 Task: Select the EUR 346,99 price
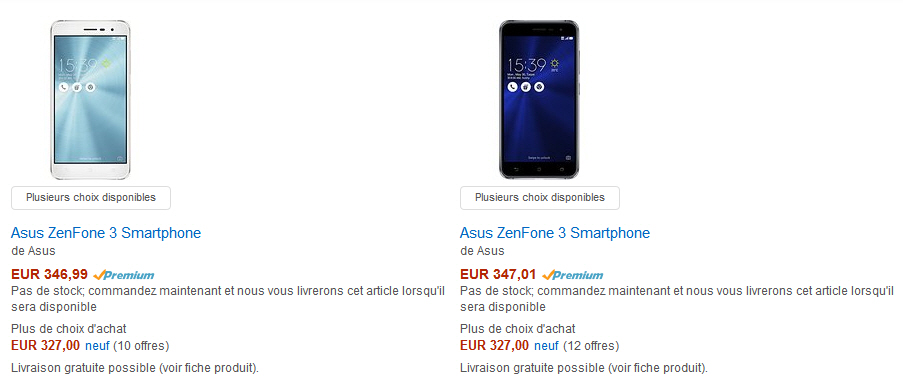coord(50,275)
